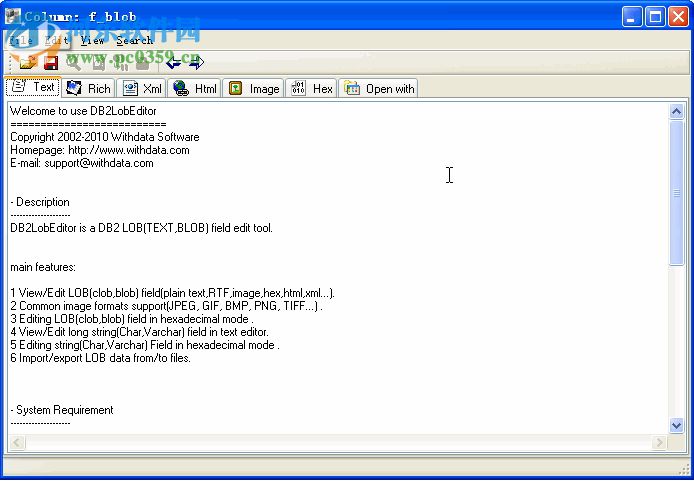Switch to the Image tab

coord(253,89)
